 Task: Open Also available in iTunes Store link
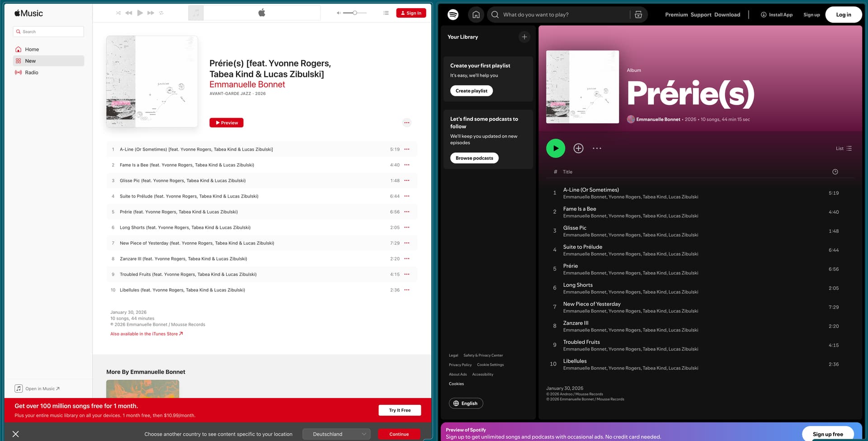pyautogui.click(x=146, y=334)
